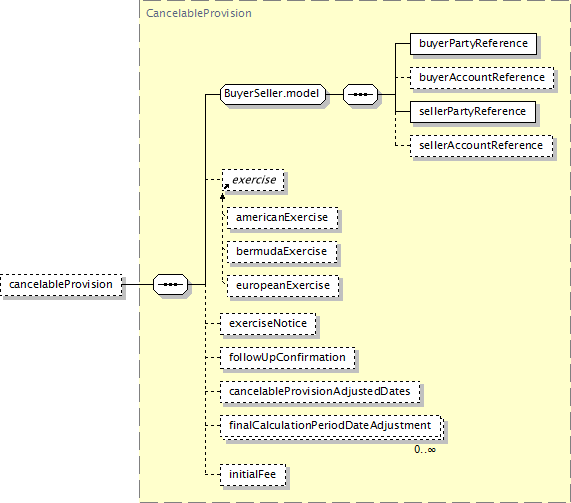Click the sequence compositor next to cancelableProvision
Image resolution: width=571 pixels, height=503 pixels.
pos(170,284)
